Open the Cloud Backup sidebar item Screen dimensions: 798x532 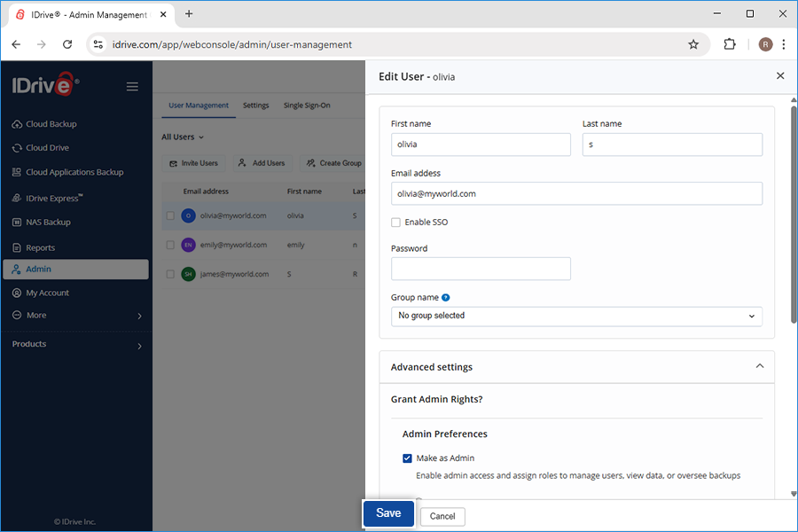[x=45, y=124]
